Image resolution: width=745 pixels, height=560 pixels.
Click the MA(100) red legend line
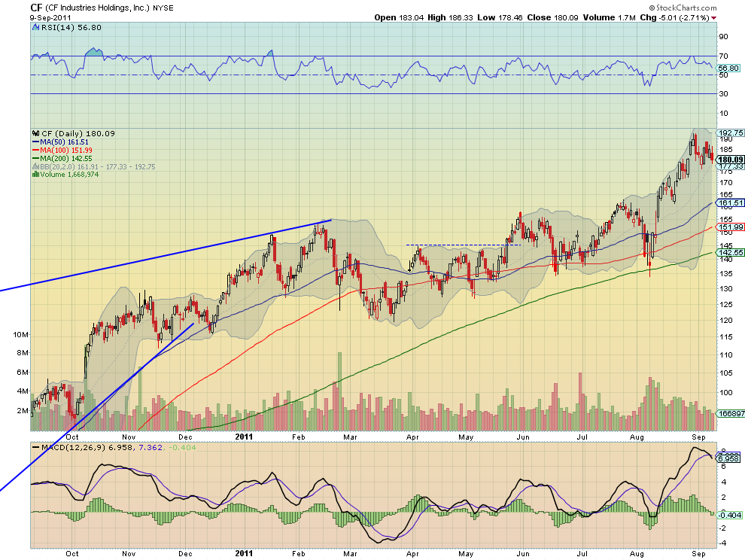click(35, 151)
